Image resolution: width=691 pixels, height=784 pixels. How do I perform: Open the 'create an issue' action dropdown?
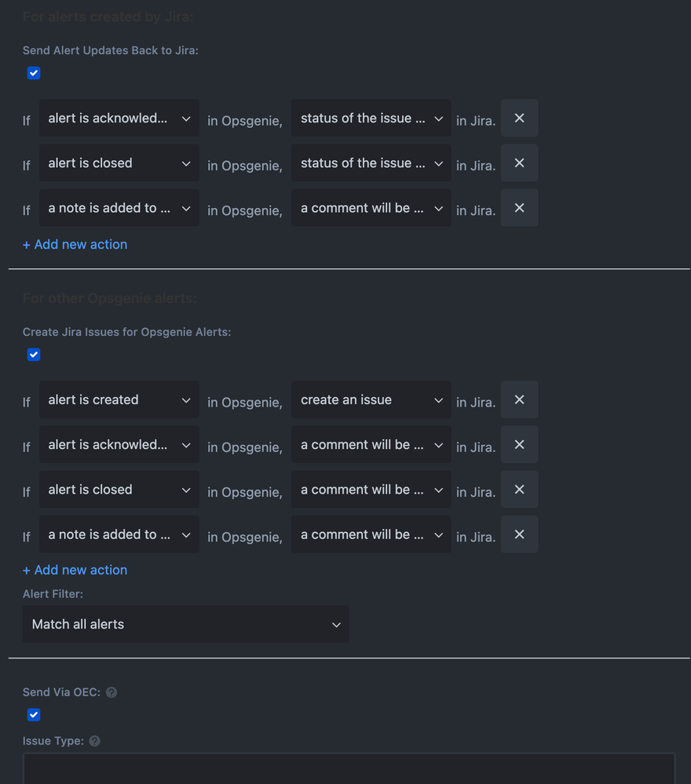[x=371, y=399]
